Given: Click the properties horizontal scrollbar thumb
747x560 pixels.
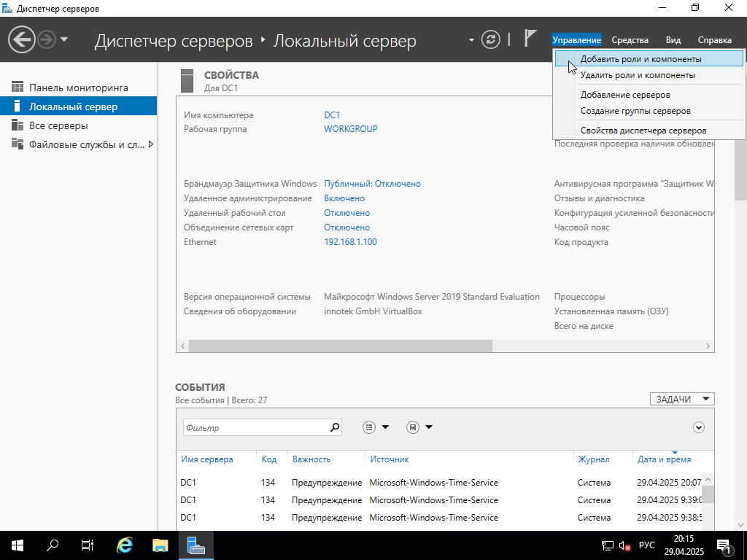Looking at the screenshot, I should (x=340, y=346).
